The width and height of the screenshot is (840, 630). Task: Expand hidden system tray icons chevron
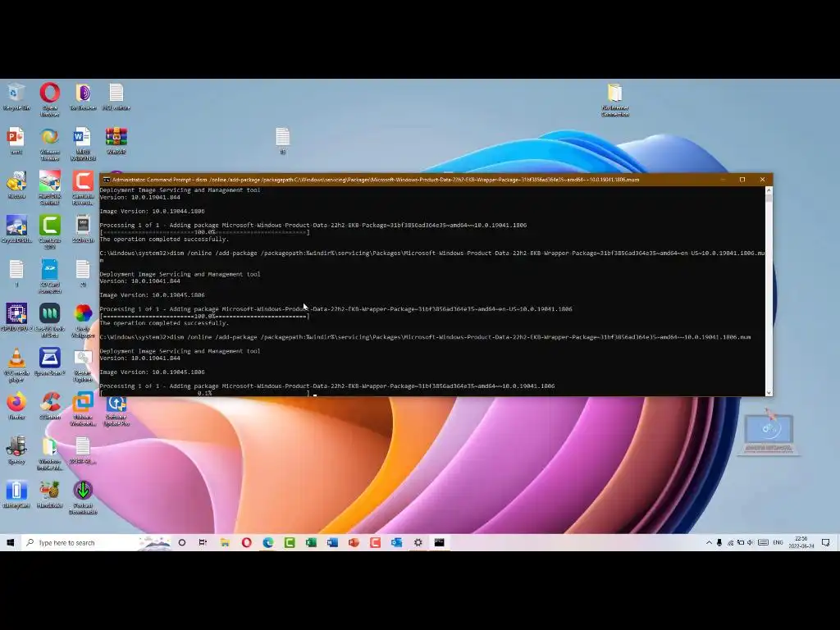click(x=709, y=542)
